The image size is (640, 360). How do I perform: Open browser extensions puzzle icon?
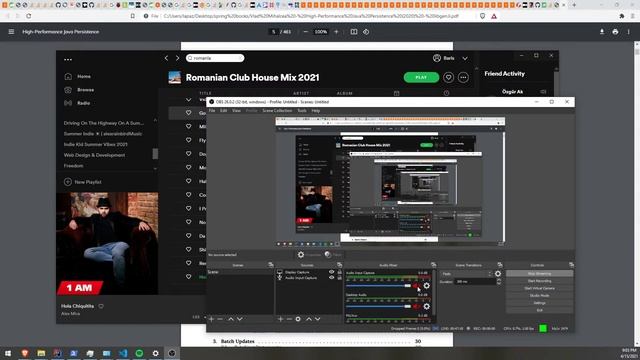(622, 16)
